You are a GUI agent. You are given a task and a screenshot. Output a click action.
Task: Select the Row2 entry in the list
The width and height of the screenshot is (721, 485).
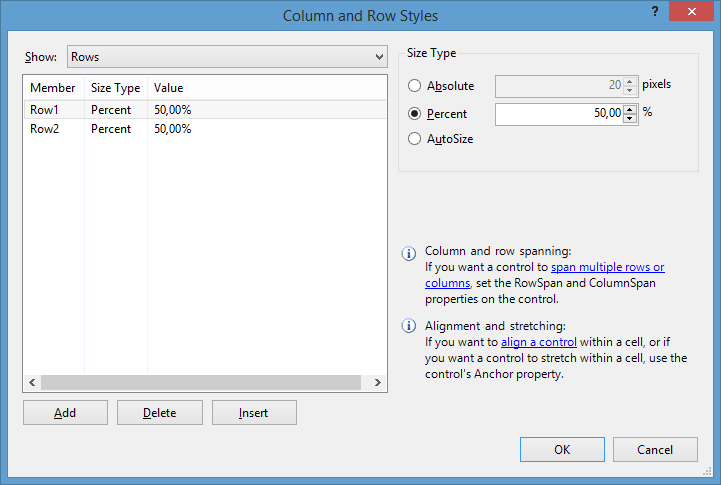[205, 129]
